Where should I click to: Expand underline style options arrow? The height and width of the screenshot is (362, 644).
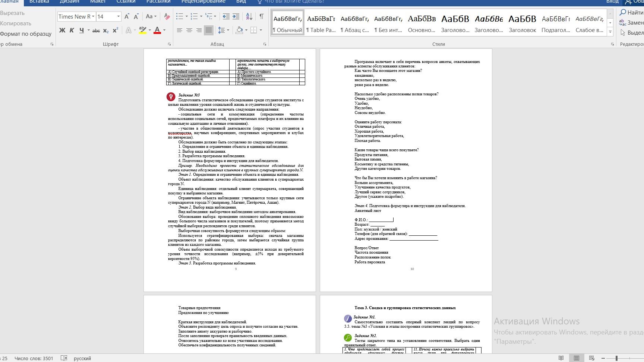click(89, 31)
